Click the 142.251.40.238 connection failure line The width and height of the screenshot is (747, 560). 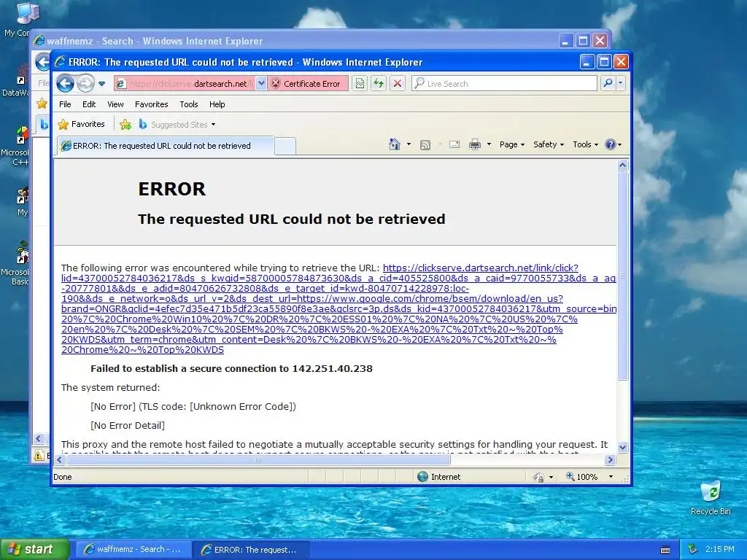(x=231, y=368)
